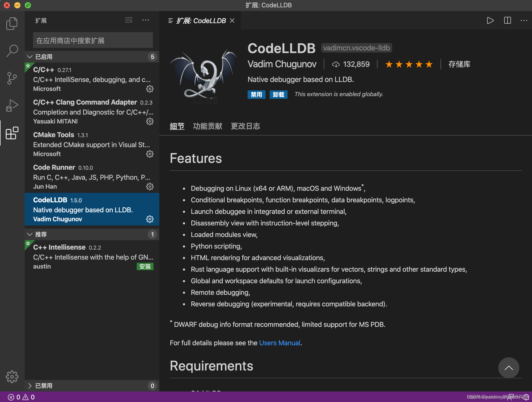
Task: Select the C++ Intellisense recommended entry
Action: coord(92,256)
